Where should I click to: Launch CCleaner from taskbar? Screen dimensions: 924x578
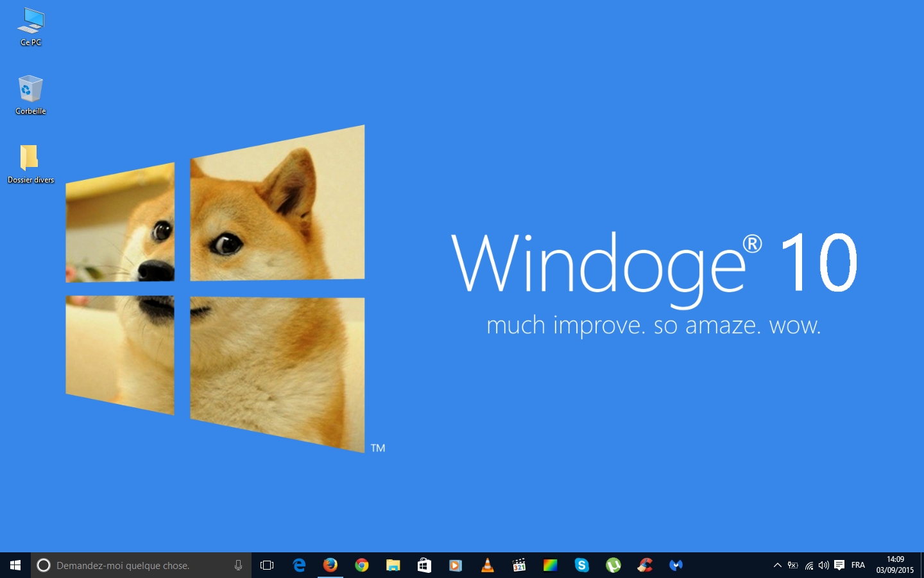tap(644, 565)
